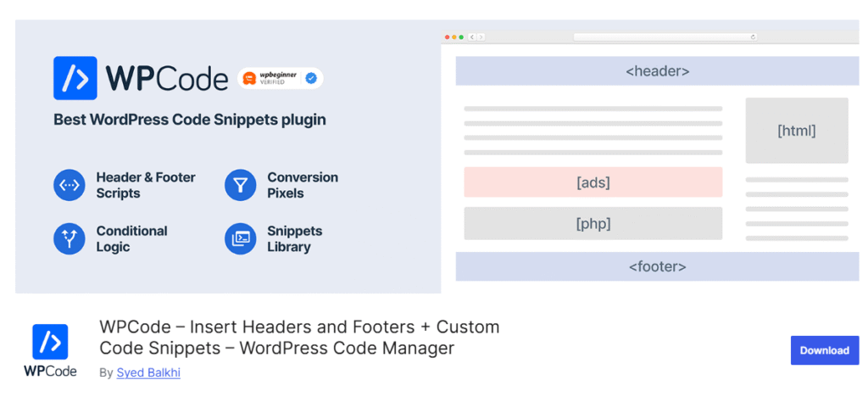Click the [ads] placeholder block

593,182
